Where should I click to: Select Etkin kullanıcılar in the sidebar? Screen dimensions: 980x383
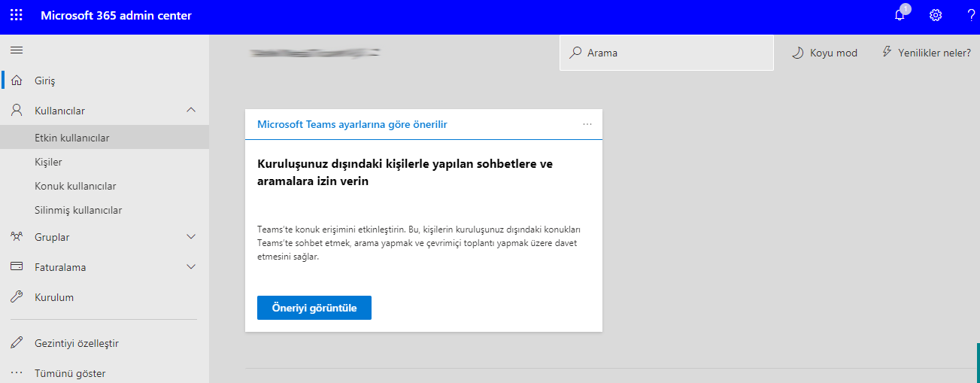(105, 138)
